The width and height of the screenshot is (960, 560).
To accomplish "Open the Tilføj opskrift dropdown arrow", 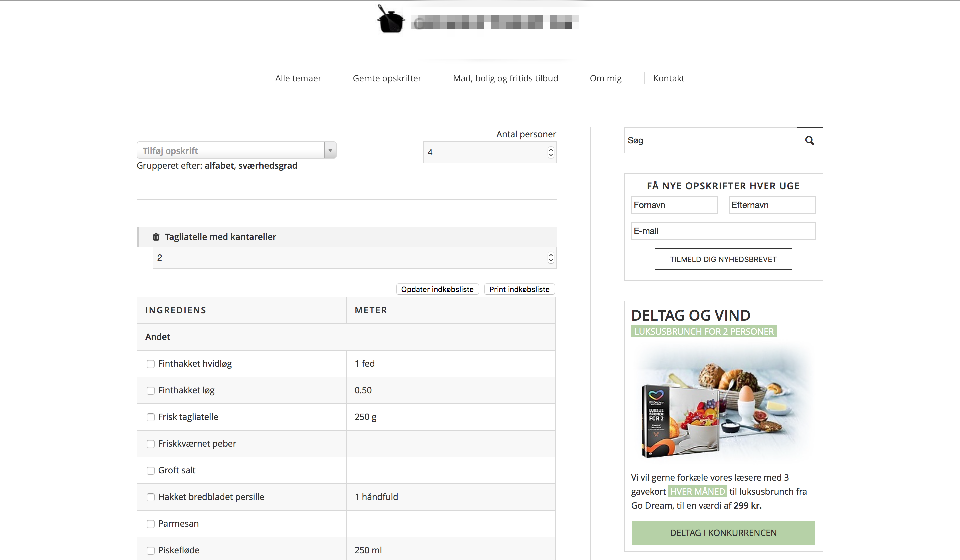I will (x=330, y=150).
